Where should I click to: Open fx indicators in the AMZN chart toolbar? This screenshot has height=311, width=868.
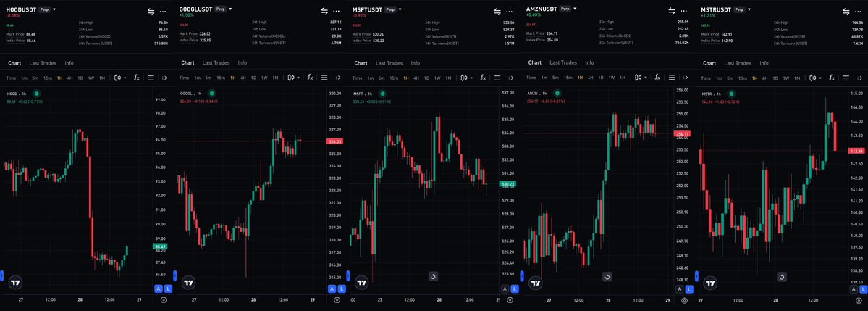[657, 78]
